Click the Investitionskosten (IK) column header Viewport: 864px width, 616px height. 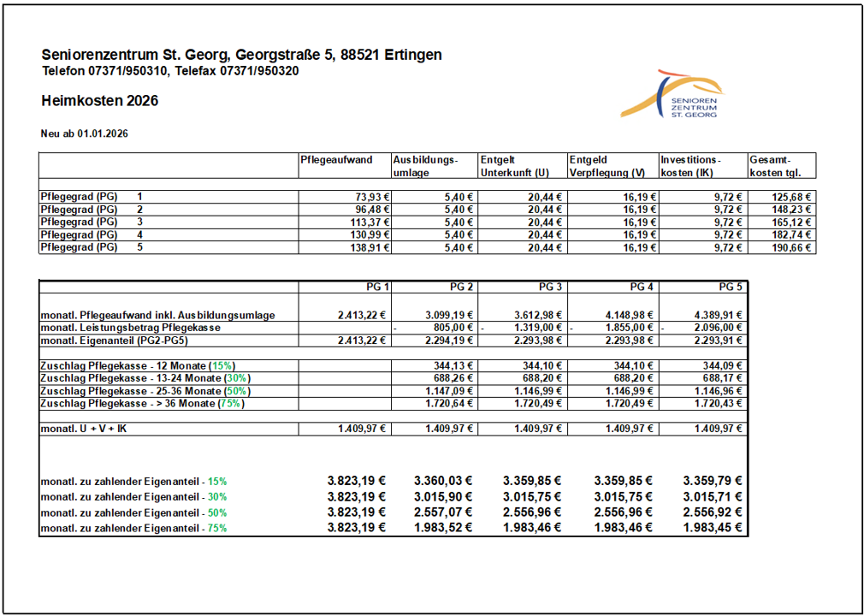[691, 165]
